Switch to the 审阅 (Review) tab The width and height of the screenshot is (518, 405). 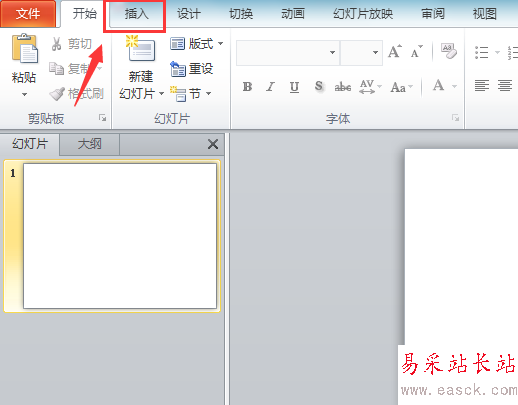point(433,14)
